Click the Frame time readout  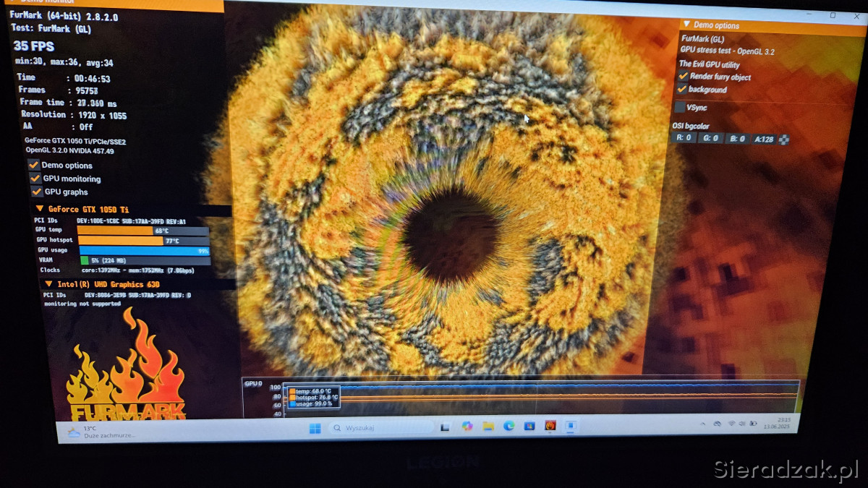pyautogui.click(x=68, y=103)
